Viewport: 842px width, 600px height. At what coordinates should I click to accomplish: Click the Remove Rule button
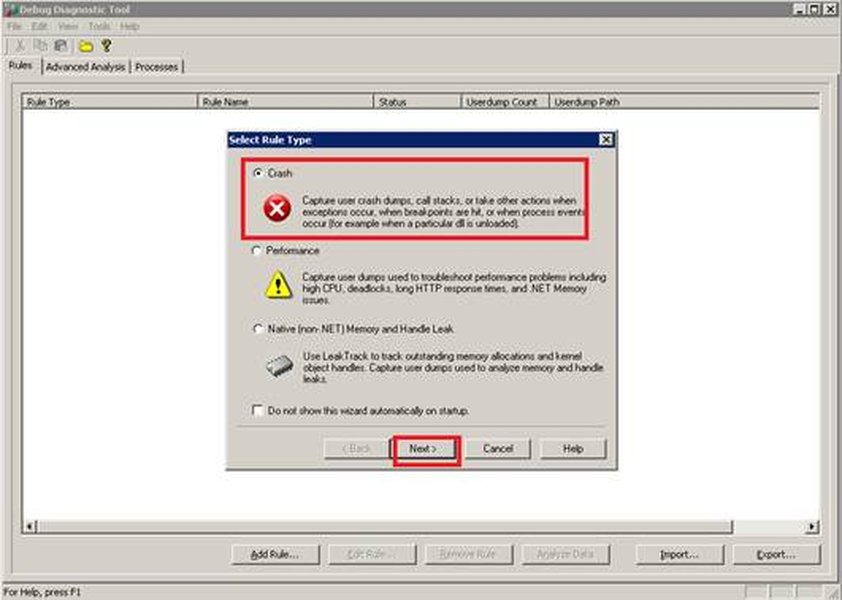pos(468,554)
